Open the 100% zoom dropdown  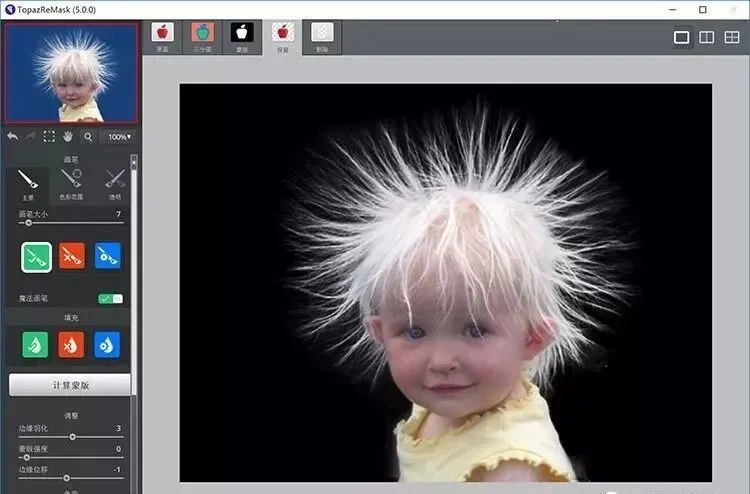(119, 136)
